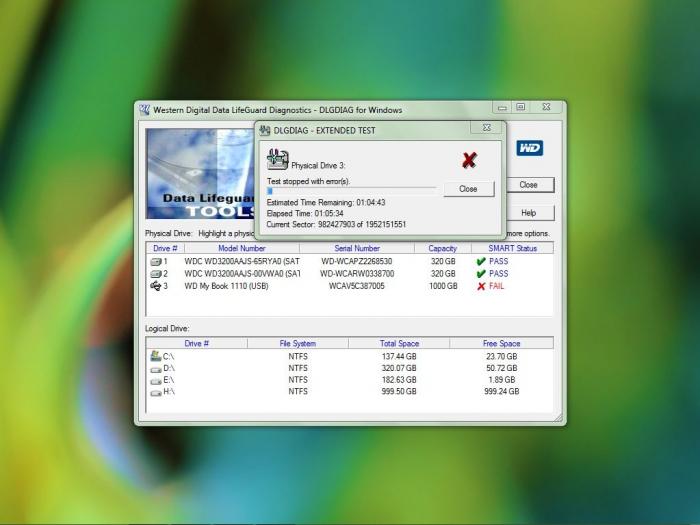Click the Elapsed Time 01:05:34 text
700x525 pixels.
[x=305, y=213]
